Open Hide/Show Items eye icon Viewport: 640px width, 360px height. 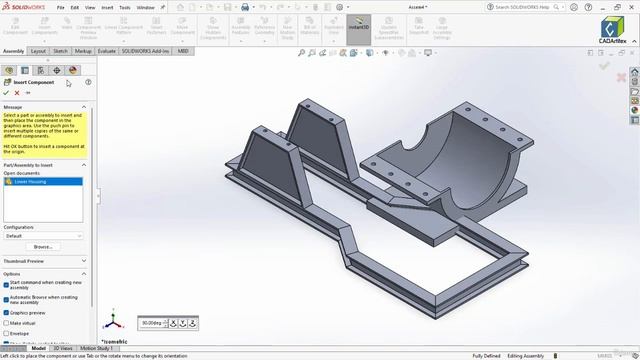(385, 53)
